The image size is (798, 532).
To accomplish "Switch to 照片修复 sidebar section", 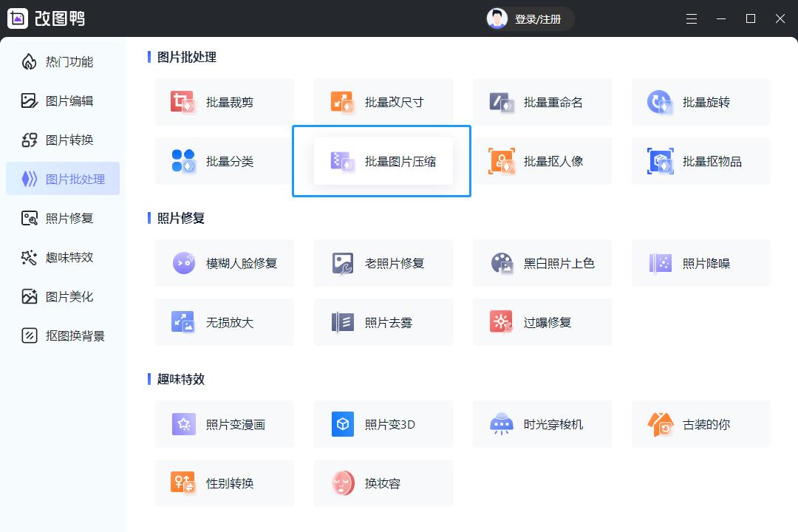I will click(63, 218).
